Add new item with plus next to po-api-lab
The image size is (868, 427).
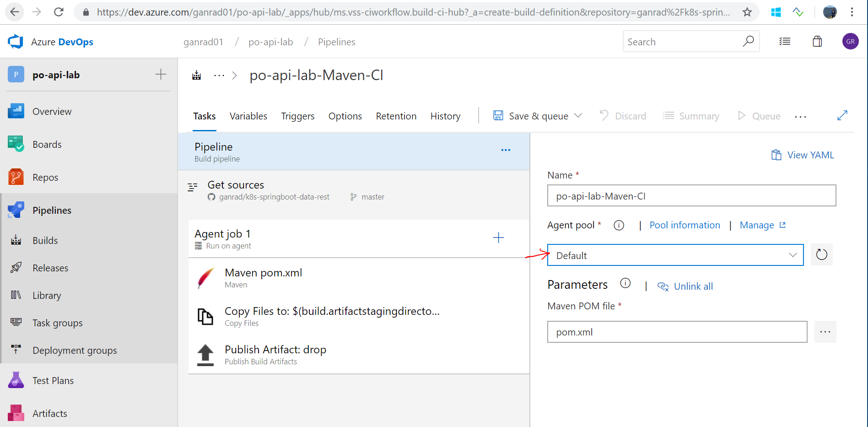pos(161,75)
